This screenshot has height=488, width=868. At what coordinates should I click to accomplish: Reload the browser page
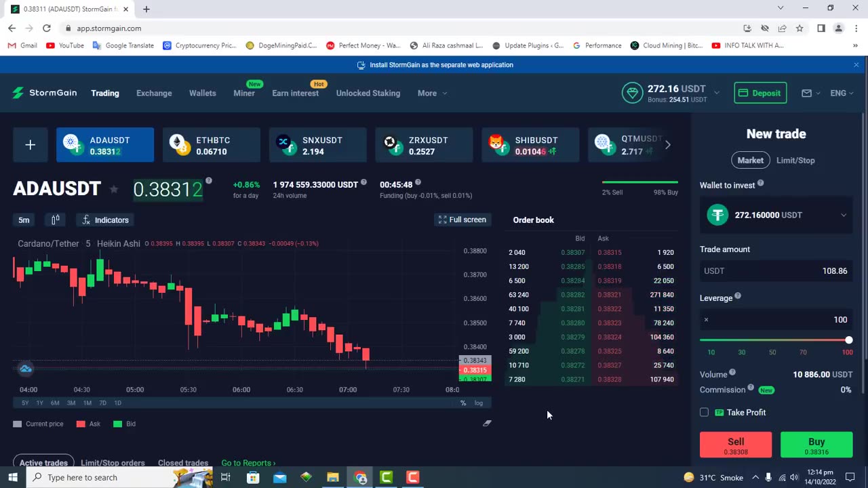pos(46,28)
